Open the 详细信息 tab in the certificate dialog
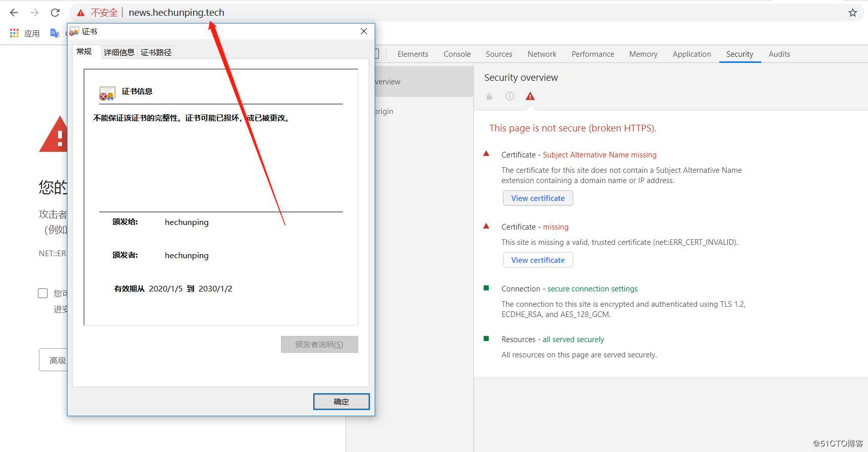Viewport: 868px width, 452px height. point(119,52)
